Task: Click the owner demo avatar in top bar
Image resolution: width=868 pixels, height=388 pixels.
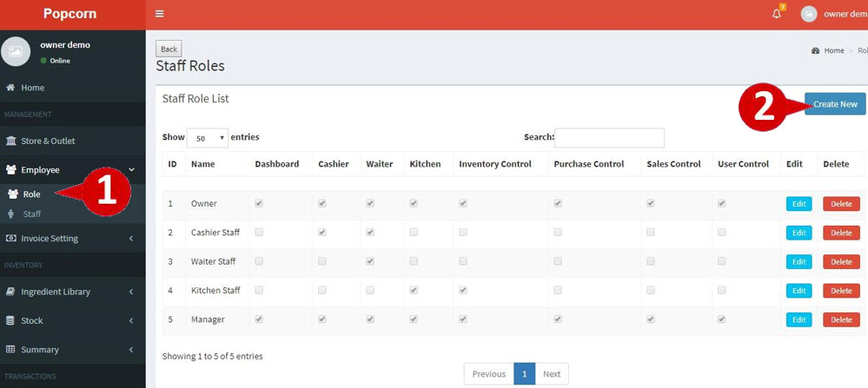Action: [809, 14]
